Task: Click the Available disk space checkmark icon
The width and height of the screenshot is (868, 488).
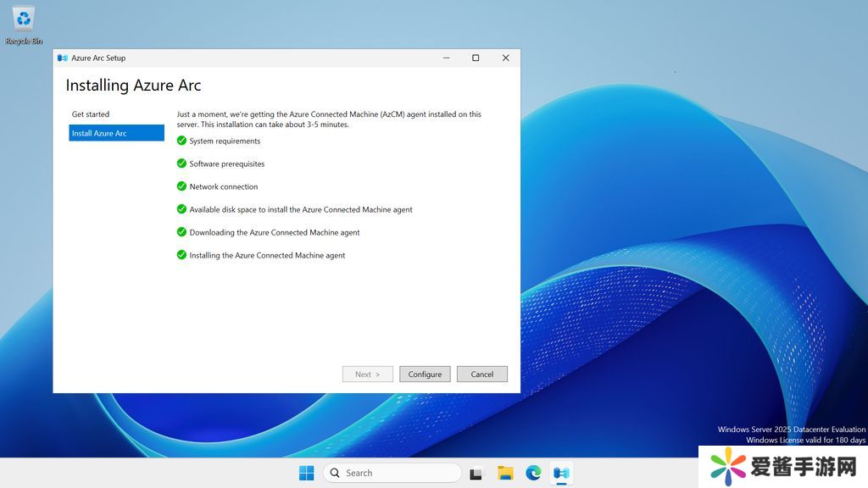Action: [181, 209]
